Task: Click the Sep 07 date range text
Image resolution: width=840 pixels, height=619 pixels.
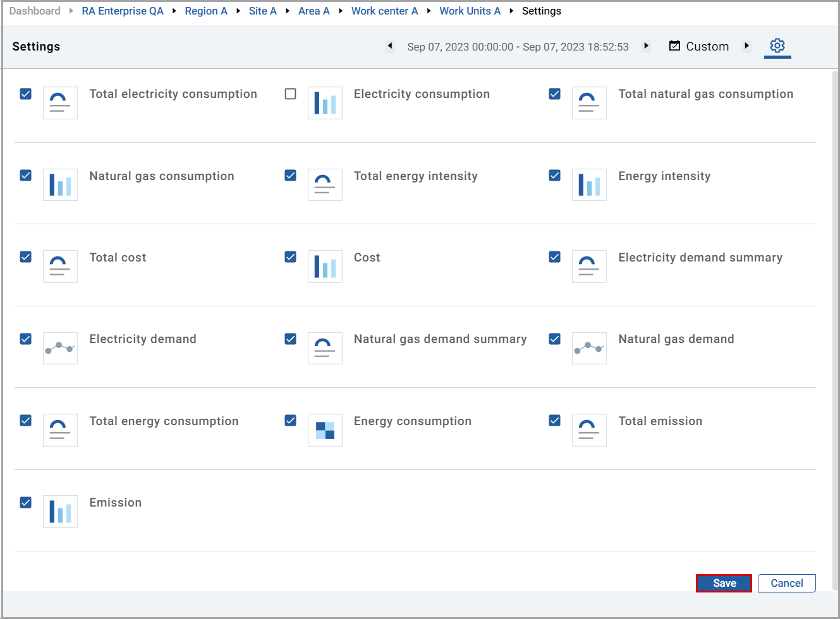Action: click(x=518, y=46)
